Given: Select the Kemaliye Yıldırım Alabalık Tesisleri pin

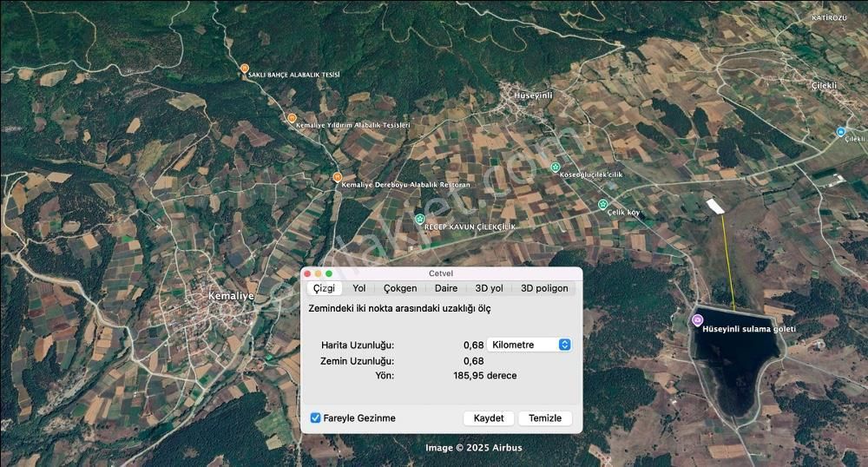Looking at the screenshot, I should click(x=292, y=118).
